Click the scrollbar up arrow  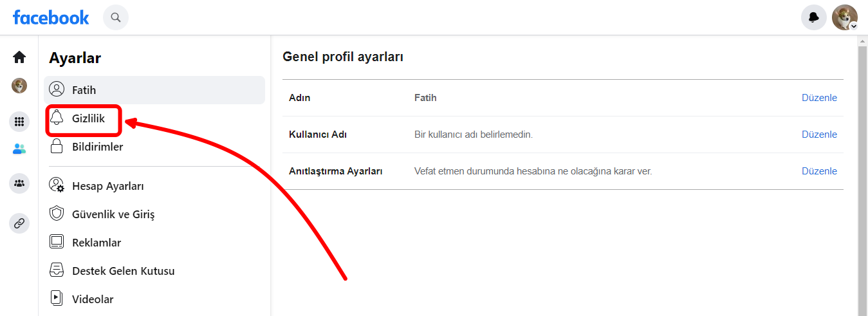(863, 40)
